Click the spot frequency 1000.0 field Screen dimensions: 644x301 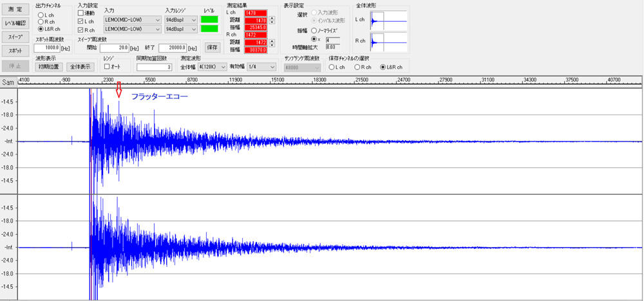click(x=47, y=48)
